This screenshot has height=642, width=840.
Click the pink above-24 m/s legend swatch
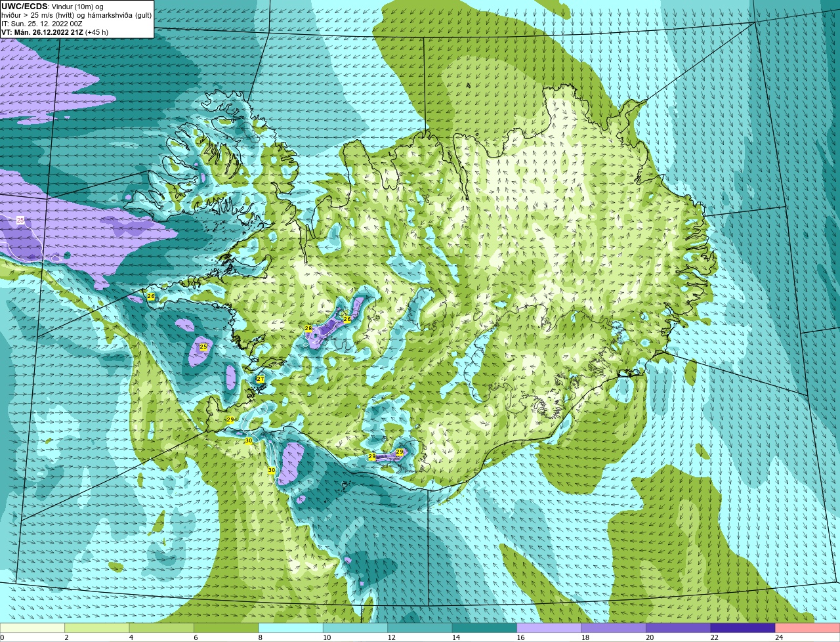click(x=807, y=628)
